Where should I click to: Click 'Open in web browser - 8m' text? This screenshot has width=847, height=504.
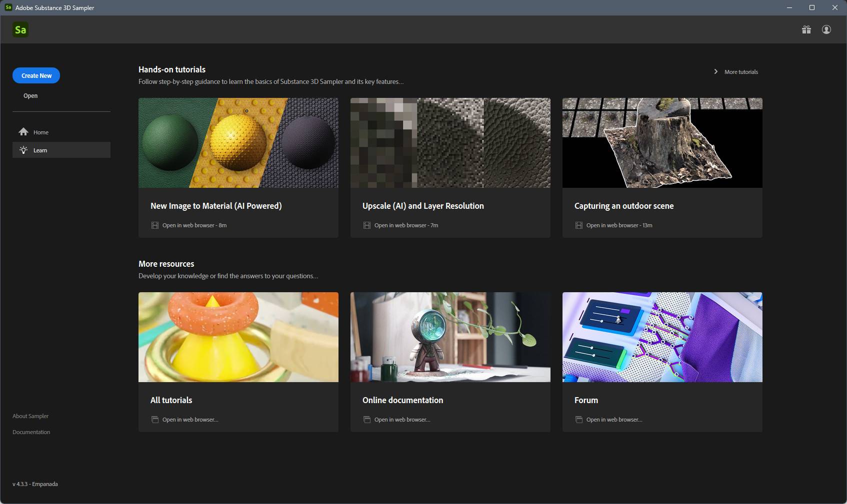(x=194, y=225)
